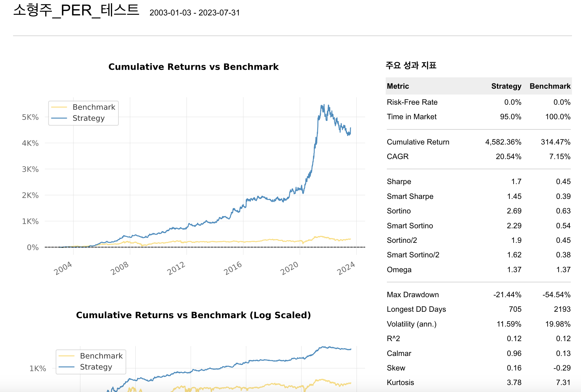Click the Strategy legend label in log chart
This screenshot has width=581, height=392.
pyautogui.click(x=96, y=367)
